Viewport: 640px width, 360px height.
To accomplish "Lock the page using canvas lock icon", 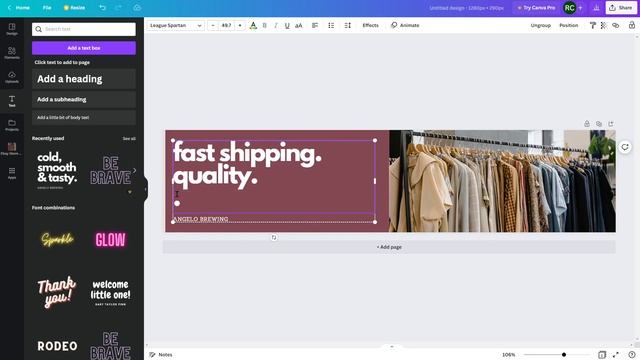I will pos(587,124).
